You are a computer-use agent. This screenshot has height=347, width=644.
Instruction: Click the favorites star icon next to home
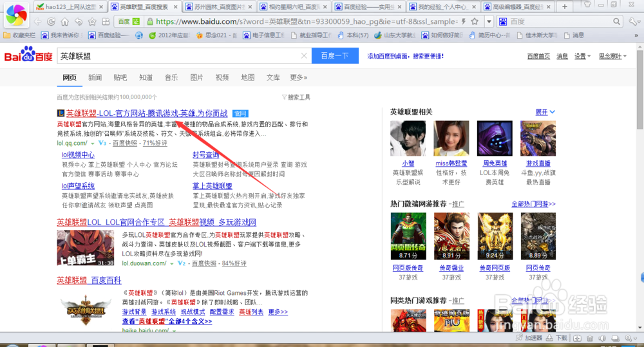92,21
